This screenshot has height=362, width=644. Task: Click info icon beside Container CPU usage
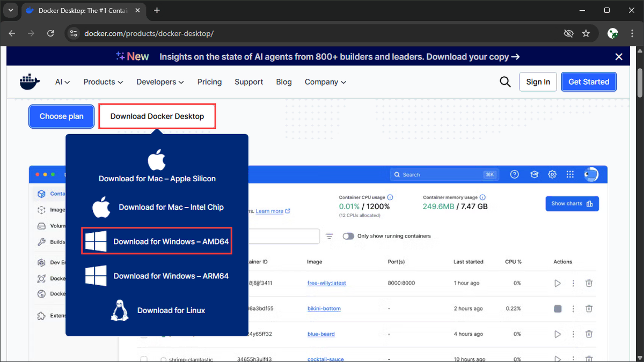click(390, 197)
